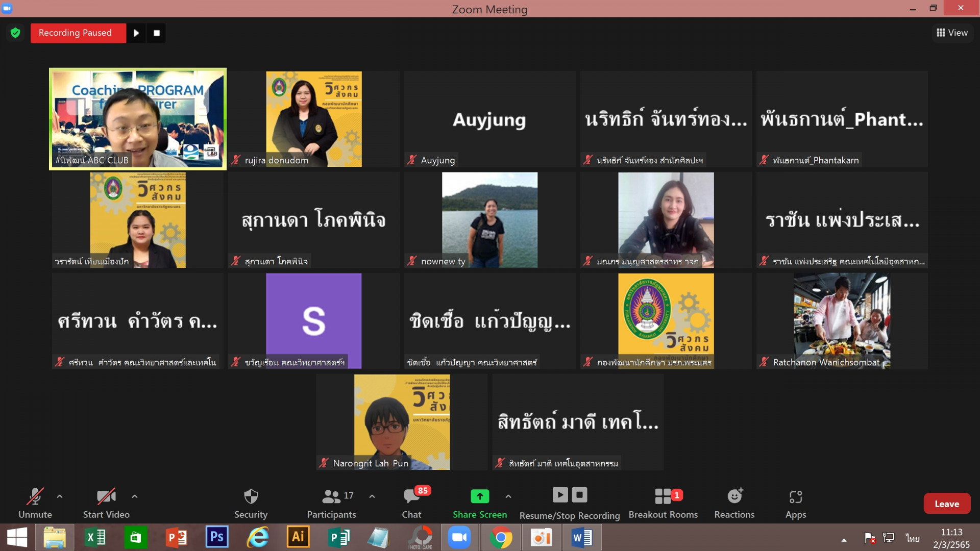Resume recording with top play button
The image size is (980, 551).
point(136,33)
